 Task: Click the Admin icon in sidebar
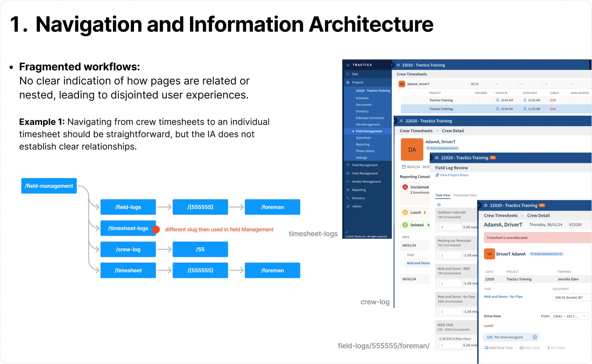click(x=348, y=207)
